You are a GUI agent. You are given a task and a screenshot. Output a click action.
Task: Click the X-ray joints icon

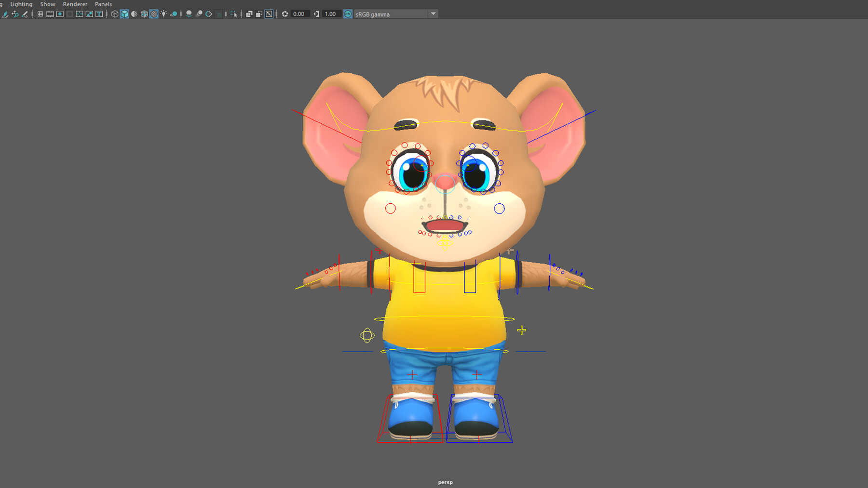point(269,14)
